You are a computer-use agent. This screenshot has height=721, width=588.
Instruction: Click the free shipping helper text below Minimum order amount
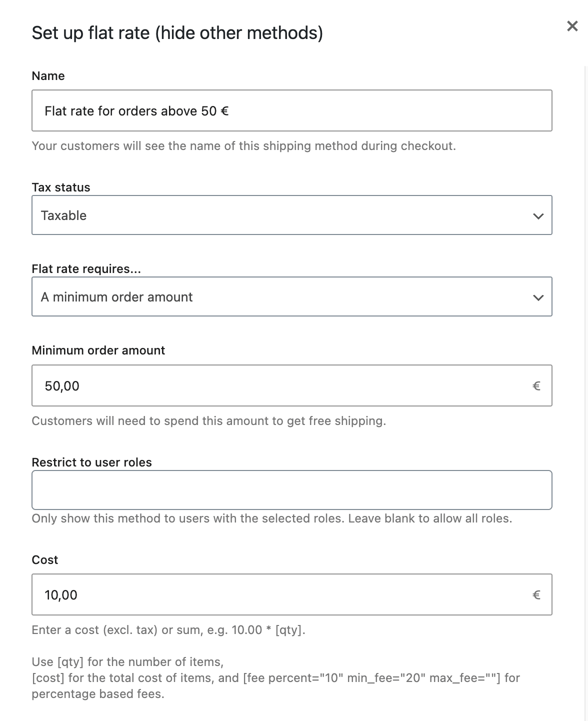tap(209, 420)
